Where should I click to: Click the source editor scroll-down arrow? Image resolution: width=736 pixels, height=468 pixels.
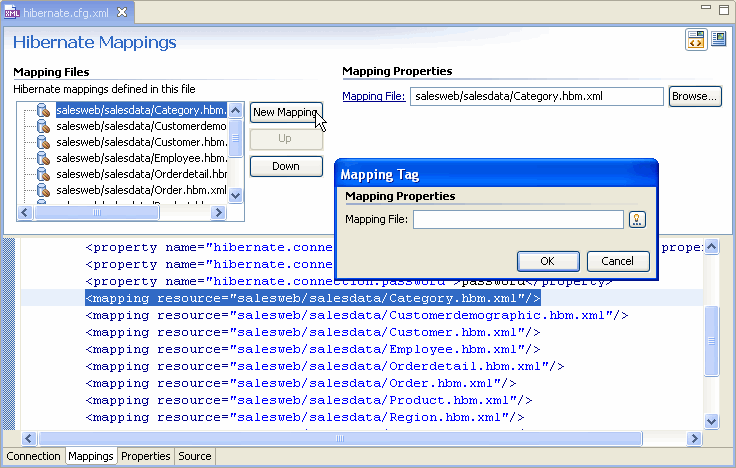tap(712, 421)
